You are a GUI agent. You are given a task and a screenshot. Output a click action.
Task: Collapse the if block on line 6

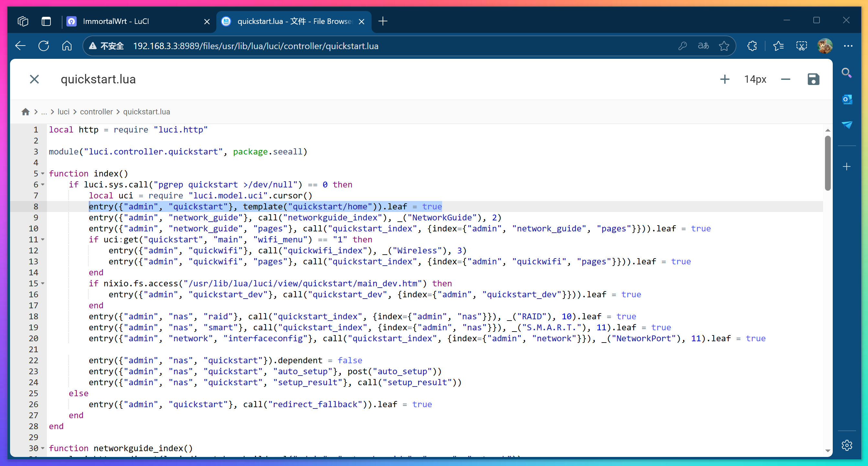click(x=43, y=185)
